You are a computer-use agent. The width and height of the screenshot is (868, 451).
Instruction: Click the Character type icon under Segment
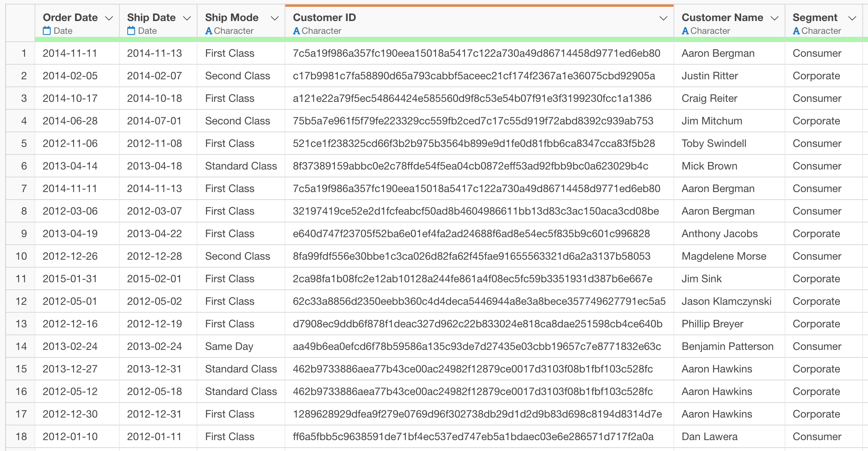[796, 31]
